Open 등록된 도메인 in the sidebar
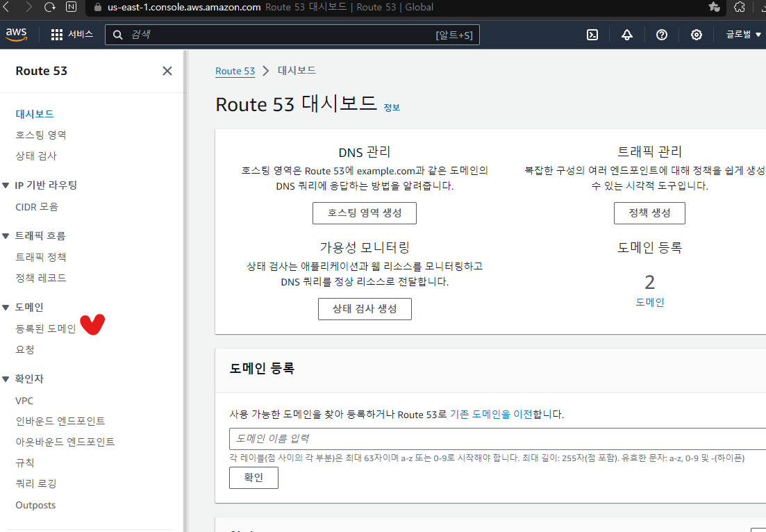Viewport: 766px width, 532px height. pos(46,329)
